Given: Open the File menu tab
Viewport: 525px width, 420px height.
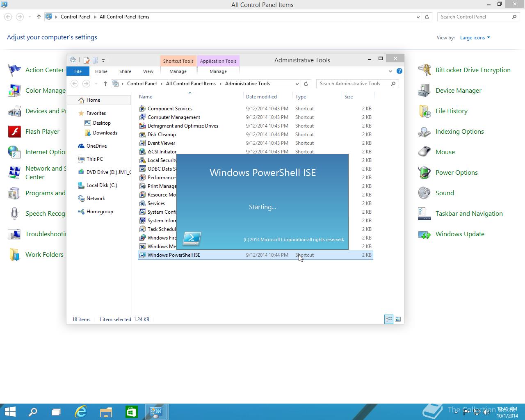Looking at the screenshot, I should 78,71.
